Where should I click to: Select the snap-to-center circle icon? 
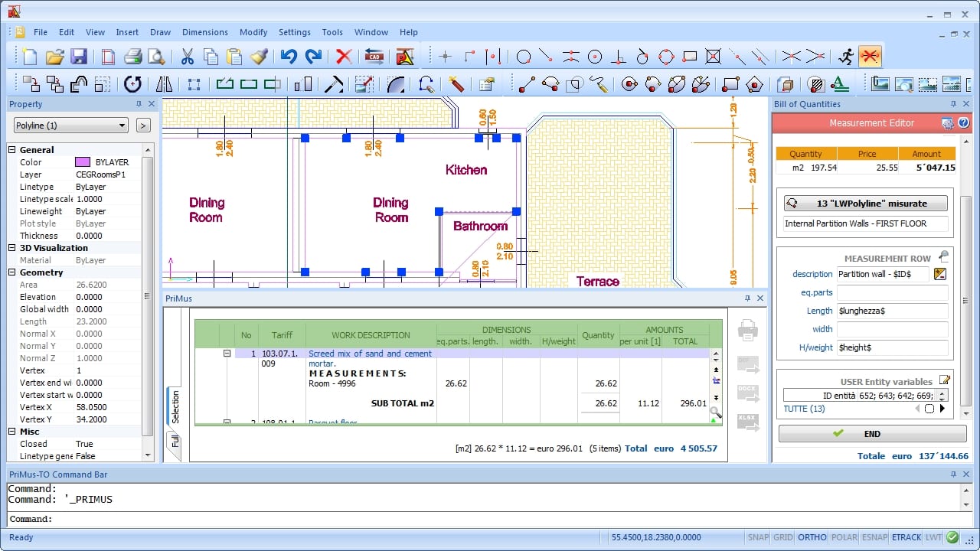[x=595, y=57]
